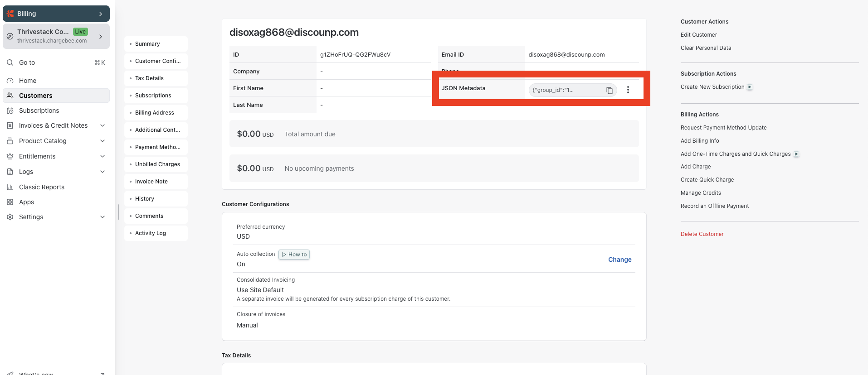Click the Customers people icon
This screenshot has width=868, height=375.
[x=10, y=96]
